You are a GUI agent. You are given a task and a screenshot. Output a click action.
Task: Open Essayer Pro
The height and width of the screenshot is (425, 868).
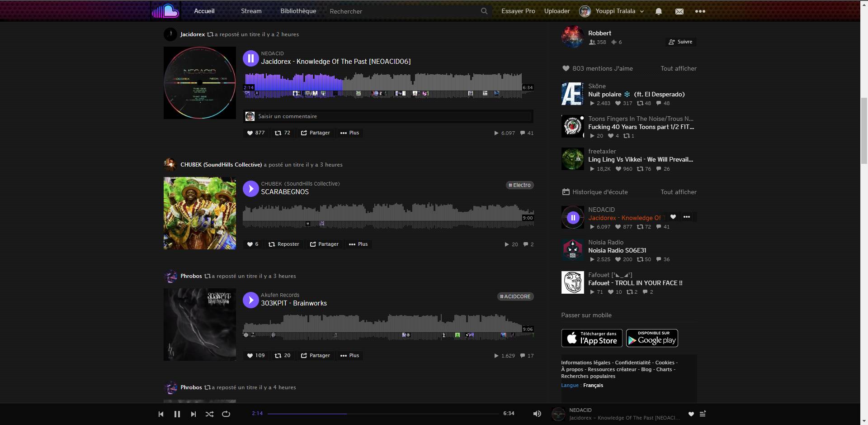pos(518,11)
